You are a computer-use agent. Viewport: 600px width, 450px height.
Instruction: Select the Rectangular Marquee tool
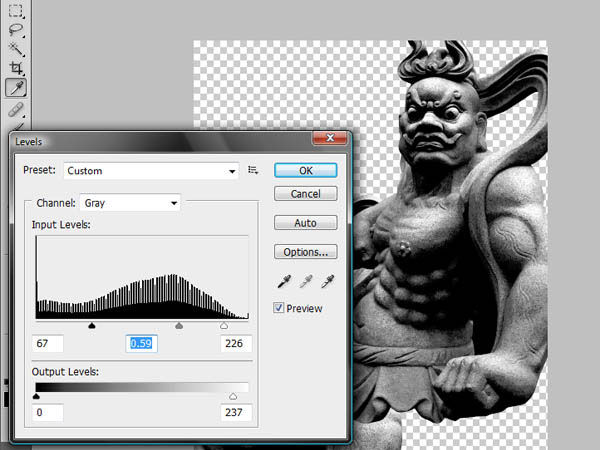[x=16, y=11]
